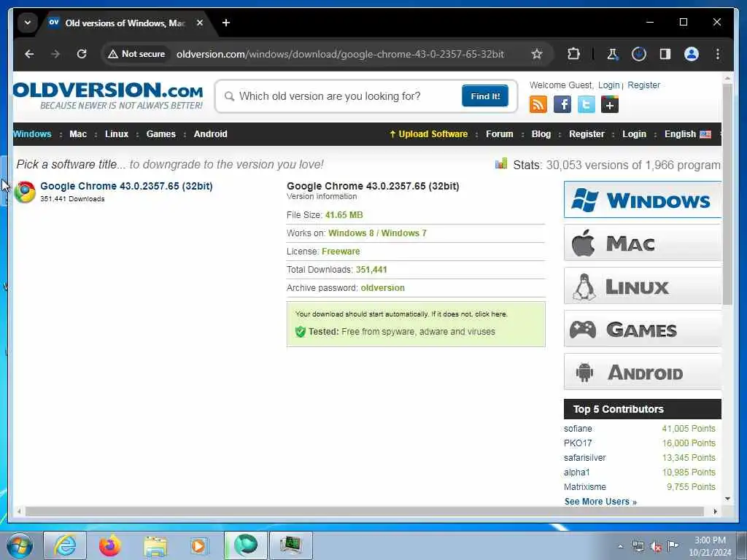Click the Windows platform banner in sidebar
This screenshot has width=747, height=560.
coord(643,200)
